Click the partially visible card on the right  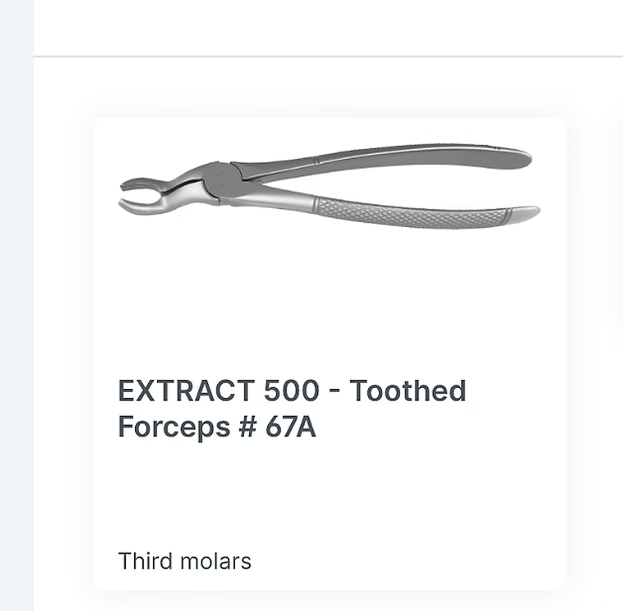619,350
